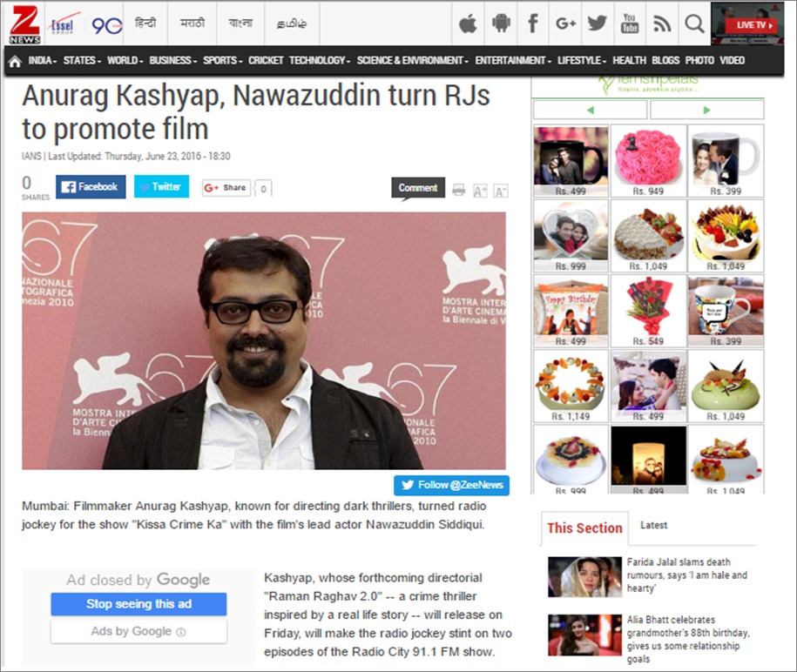Screen dimensions: 797x672
Task: Click the Stop seeing this ad button
Action: pos(138,604)
